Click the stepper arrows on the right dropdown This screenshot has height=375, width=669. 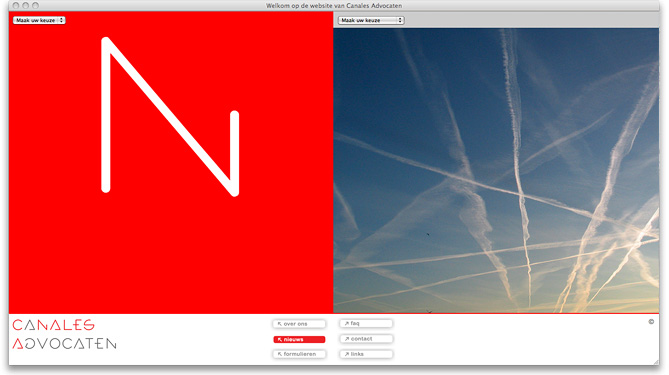click(x=400, y=20)
